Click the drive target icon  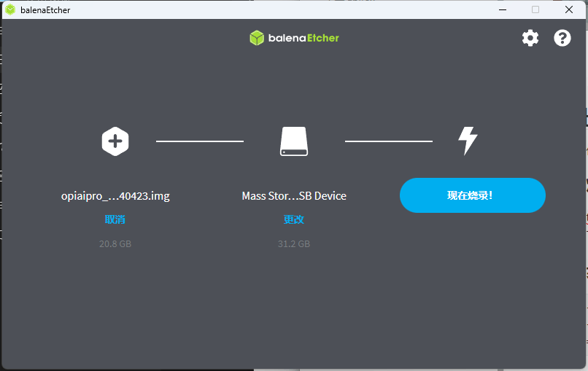pos(294,141)
